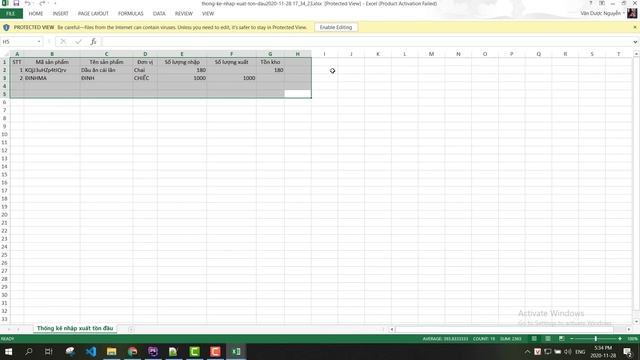Save the workbook using the toolbar icon
The width and height of the screenshot is (640, 360).
16,3
